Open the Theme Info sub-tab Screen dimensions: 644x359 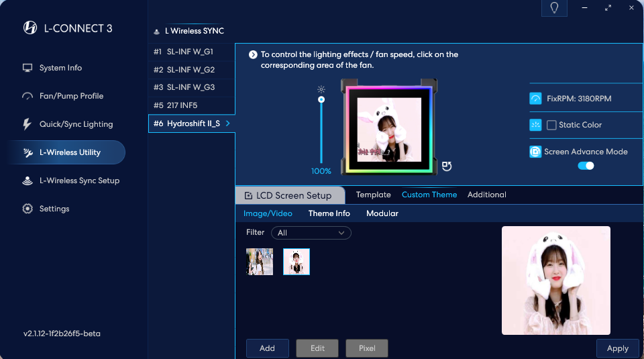click(x=329, y=213)
